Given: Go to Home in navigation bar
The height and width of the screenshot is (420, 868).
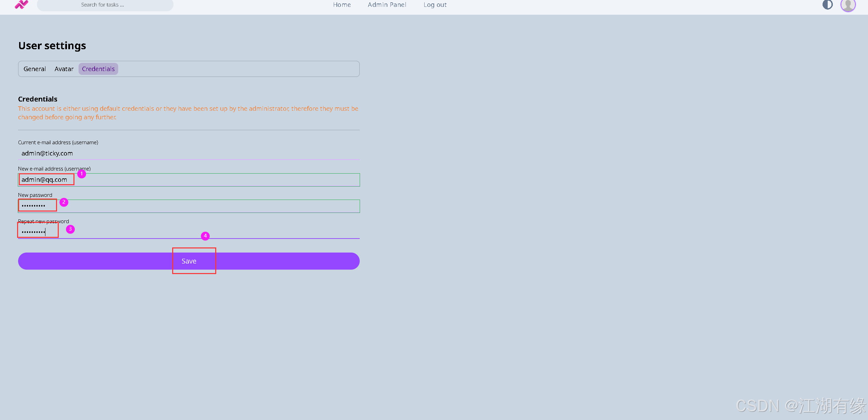Looking at the screenshot, I should click(x=342, y=5).
